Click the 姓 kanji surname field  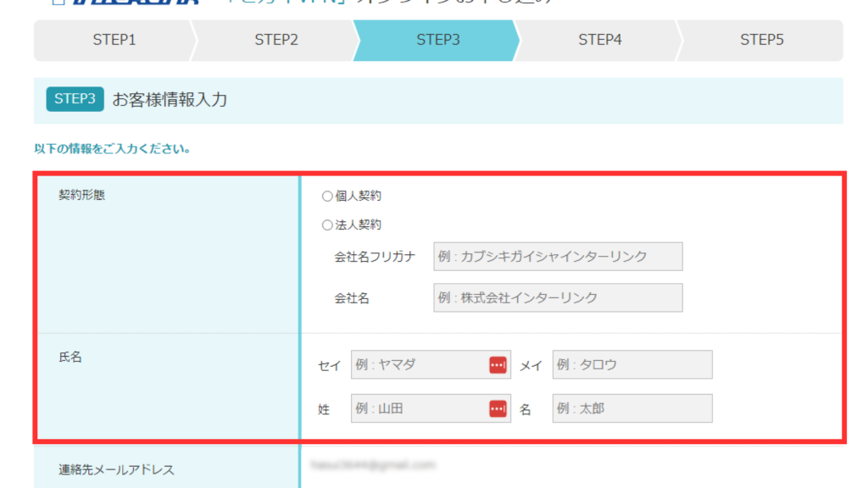(x=419, y=409)
